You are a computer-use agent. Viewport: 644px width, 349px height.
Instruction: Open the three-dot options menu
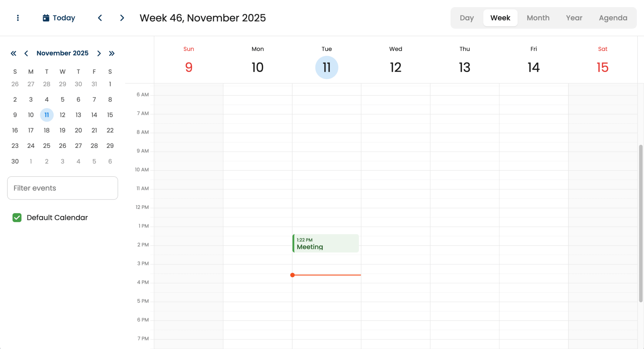[x=18, y=18]
